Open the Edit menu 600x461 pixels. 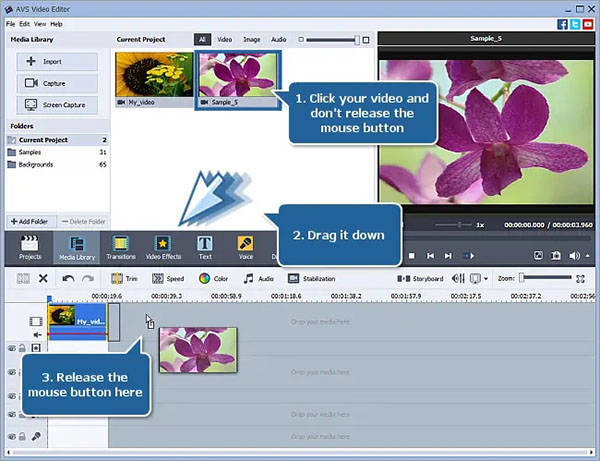click(x=23, y=23)
